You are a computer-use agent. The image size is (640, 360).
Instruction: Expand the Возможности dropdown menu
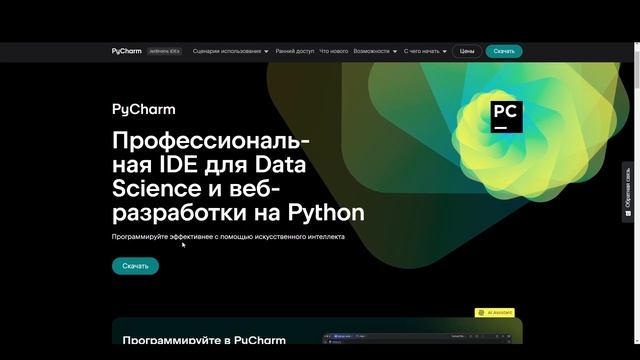coord(375,51)
